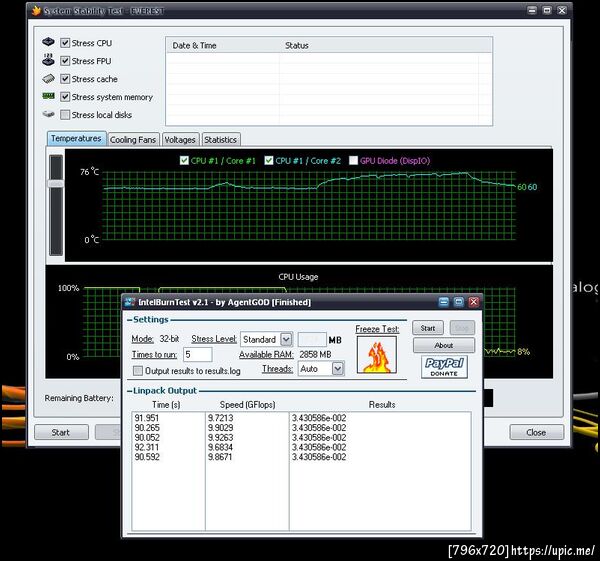
Task: Click the 2858 MB available RAM value
Action: pyautogui.click(x=315, y=354)
